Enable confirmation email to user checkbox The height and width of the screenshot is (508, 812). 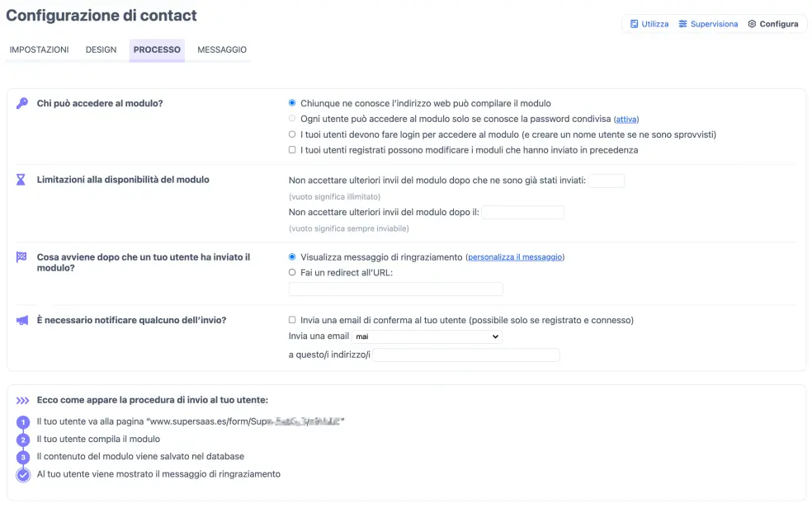[292, 320]
